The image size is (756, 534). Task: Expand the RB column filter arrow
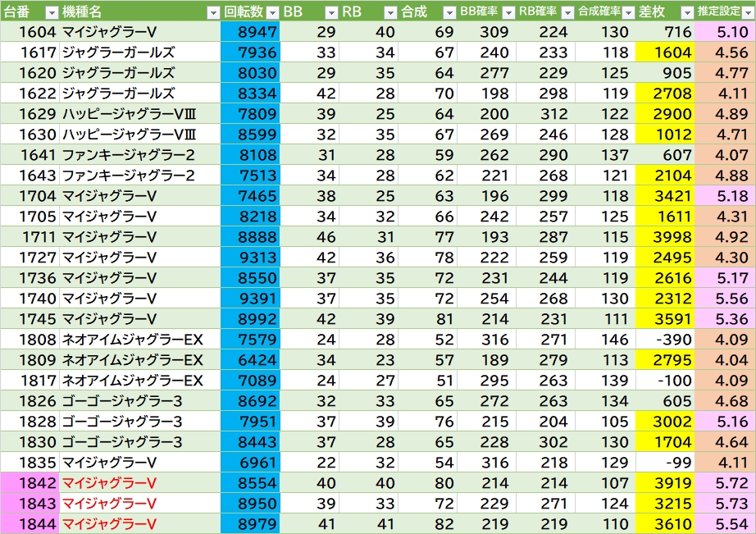[389, 12]
